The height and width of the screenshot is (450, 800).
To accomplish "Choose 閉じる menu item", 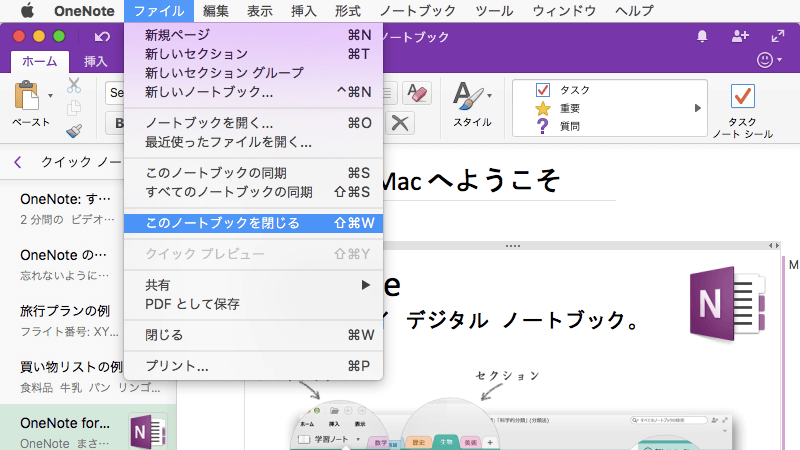I will pyautogui.click(x=253, y=335).
